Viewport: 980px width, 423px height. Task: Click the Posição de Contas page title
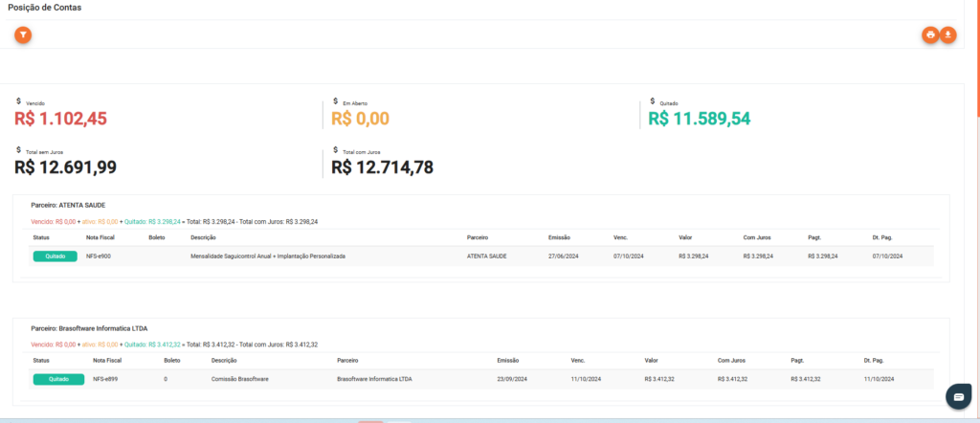pyautogui.click(x=44, y=8)
